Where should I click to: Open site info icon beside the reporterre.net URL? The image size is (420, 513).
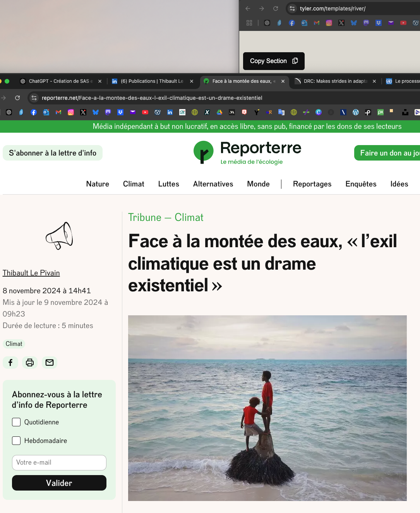point(34,98)
